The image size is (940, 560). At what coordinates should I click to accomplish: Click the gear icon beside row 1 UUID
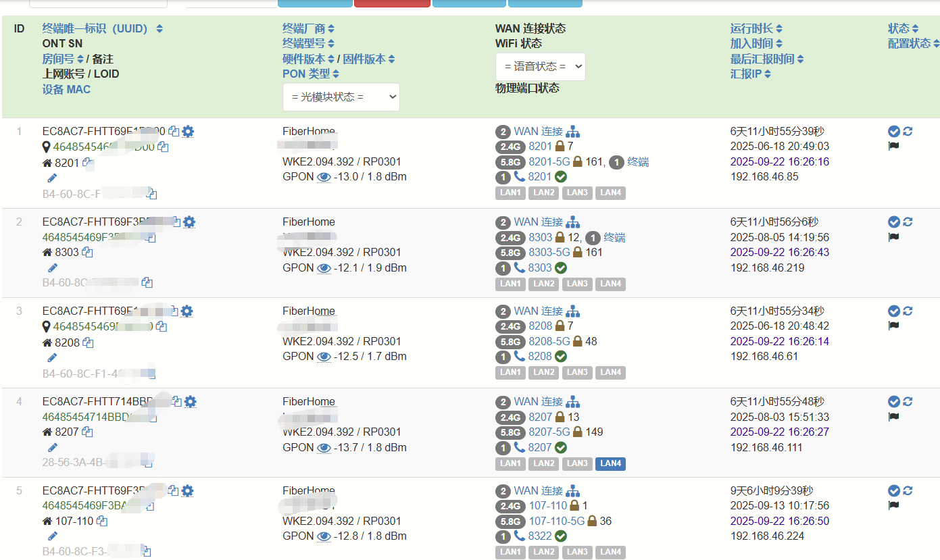[x=188, y=132]
